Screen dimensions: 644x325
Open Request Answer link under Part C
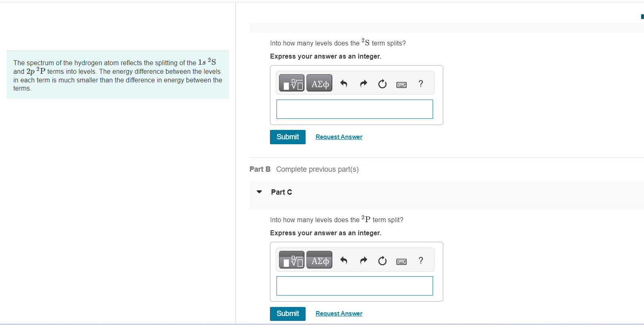pyautogui.click(x=338, y=313)
